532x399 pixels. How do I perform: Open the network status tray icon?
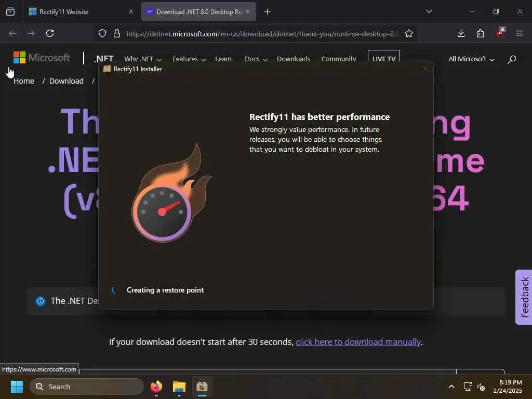468,387
